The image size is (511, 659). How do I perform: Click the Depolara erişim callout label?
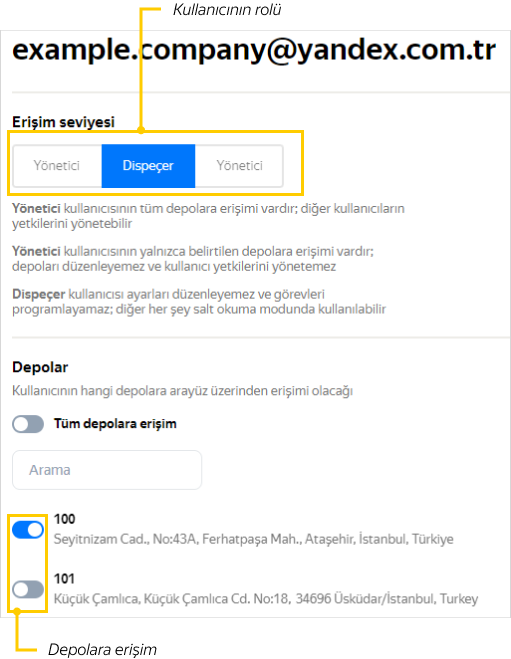click(103, 649)
